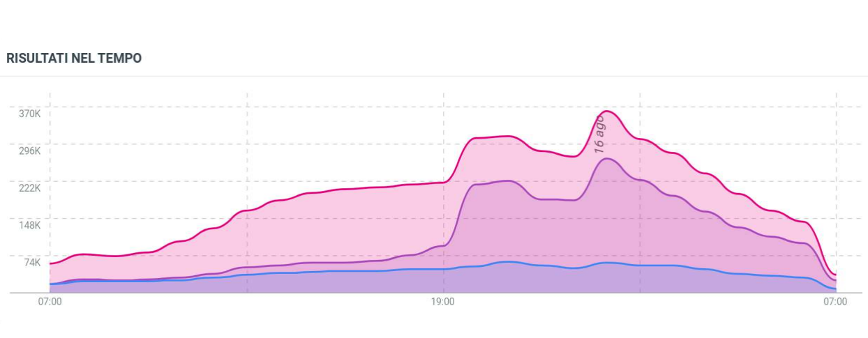Select the "16 ago" date marker label
Viewport: 868px width, 338px height.
[599, 135]
